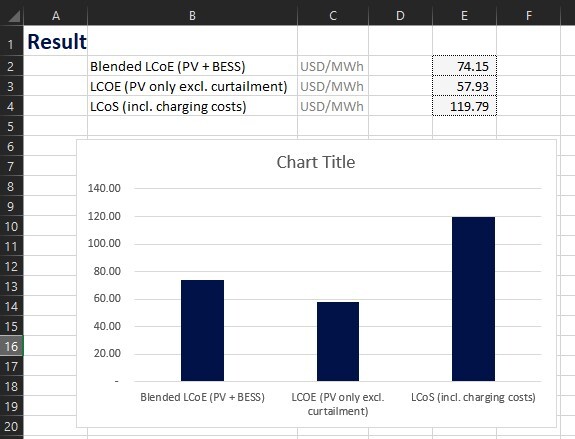The image size is (575, 439).
Task: Select empty cell D2
Action: [400, 66]
